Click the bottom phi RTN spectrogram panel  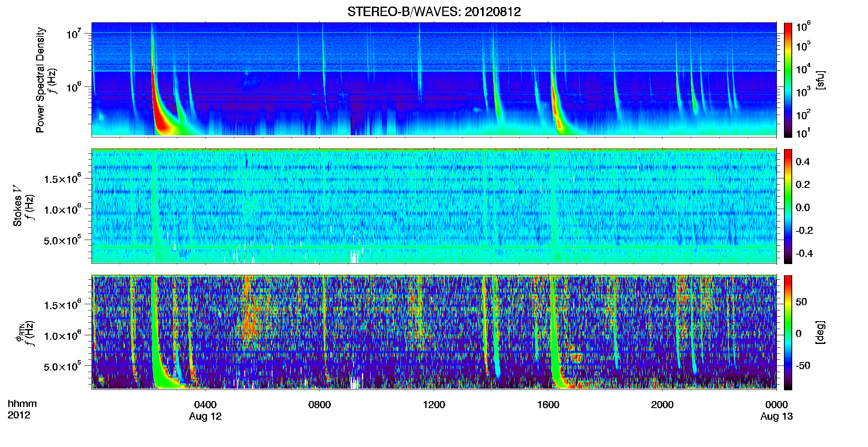point(434,332)
